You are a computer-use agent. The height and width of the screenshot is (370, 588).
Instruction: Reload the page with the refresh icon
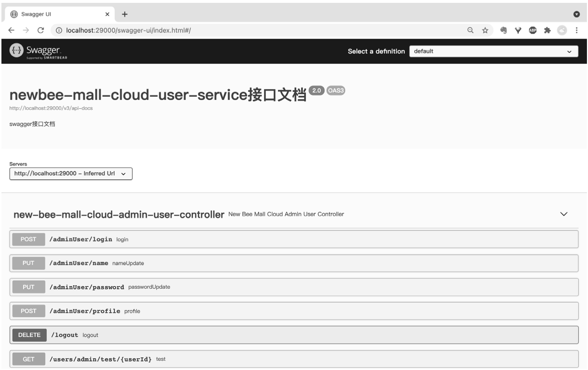pyautogui.click(x=41, y=30)
